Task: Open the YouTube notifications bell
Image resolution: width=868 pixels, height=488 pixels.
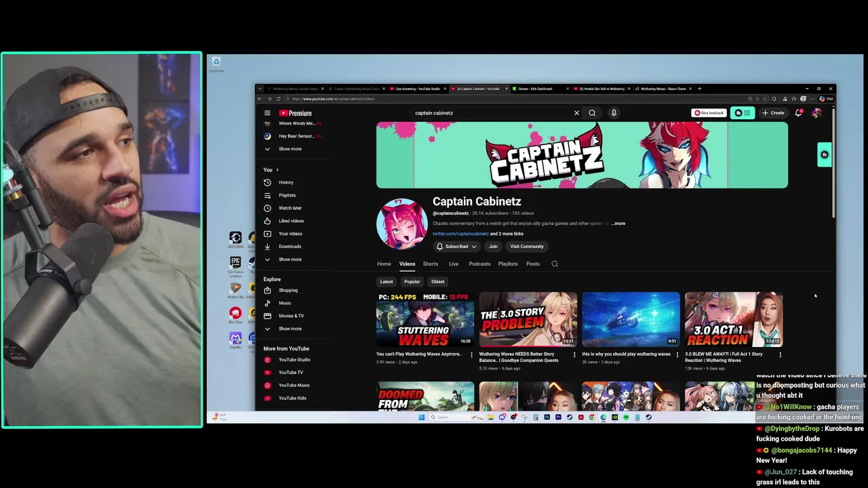Action: (798, 113)
